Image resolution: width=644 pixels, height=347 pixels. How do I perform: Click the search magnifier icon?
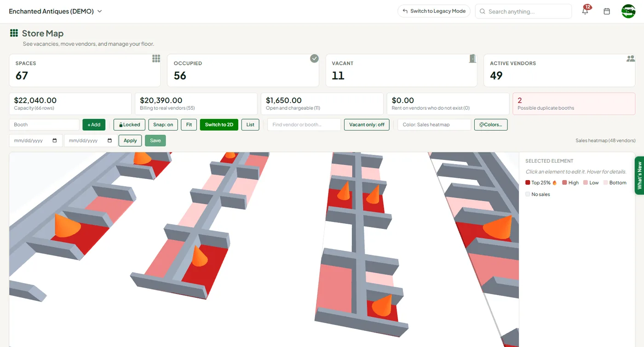[483, 11]
